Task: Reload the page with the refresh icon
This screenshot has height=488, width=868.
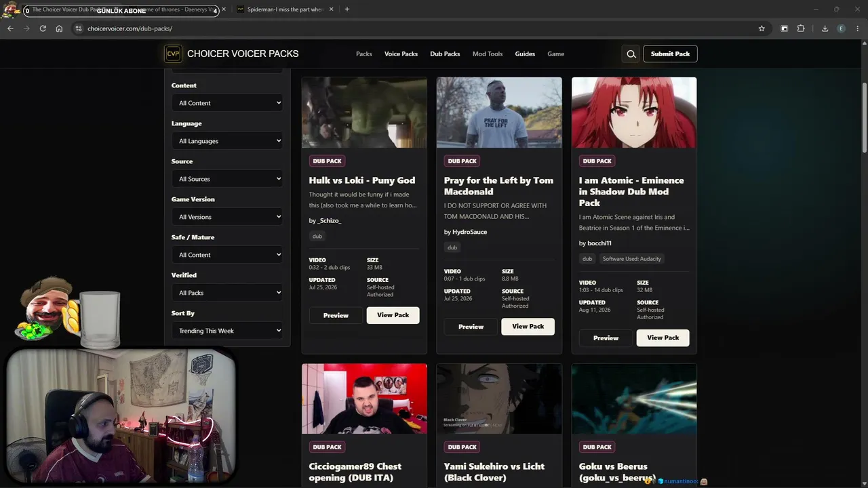Action: pyautogui.click(x=43, y=28)
